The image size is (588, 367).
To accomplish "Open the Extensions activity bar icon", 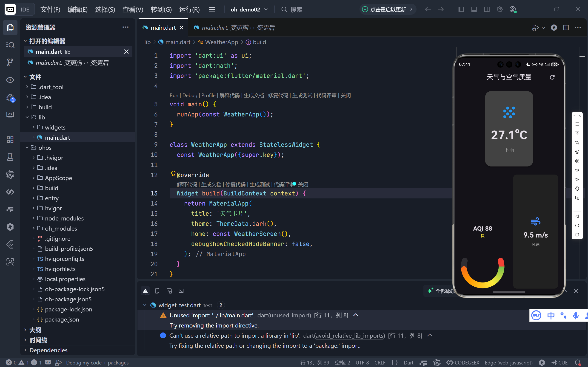I will click(x=10, y=140).
